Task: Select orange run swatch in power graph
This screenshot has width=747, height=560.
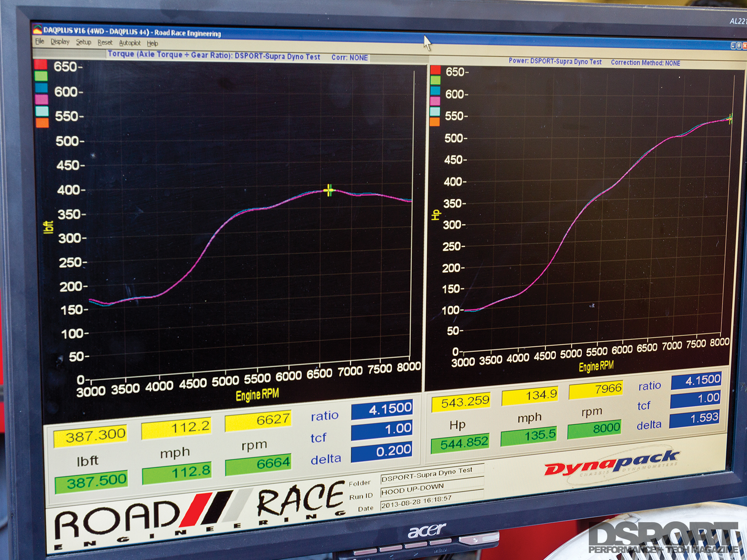Action: (x=435, y=122)
